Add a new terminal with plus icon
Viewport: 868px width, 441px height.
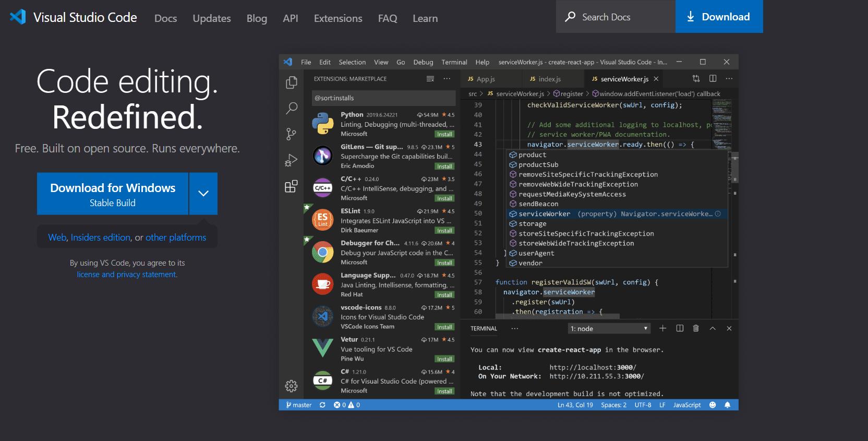coord(662,328)
